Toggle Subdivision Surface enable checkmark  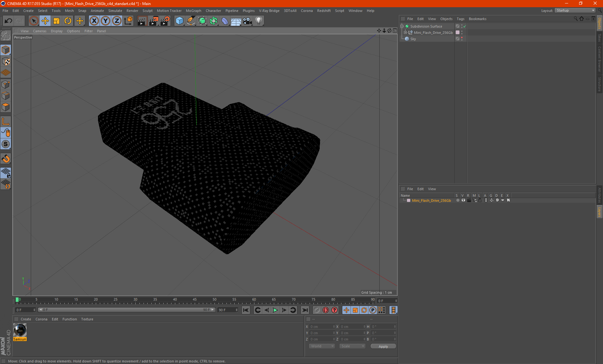point(465,26)
